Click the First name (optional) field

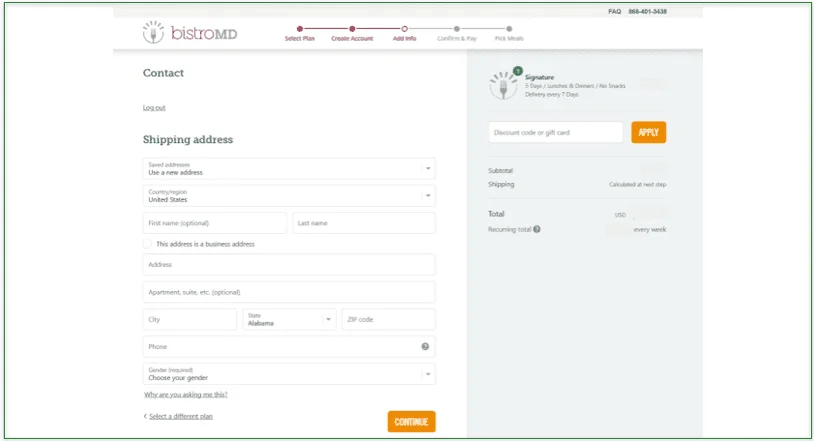point(214,223)
